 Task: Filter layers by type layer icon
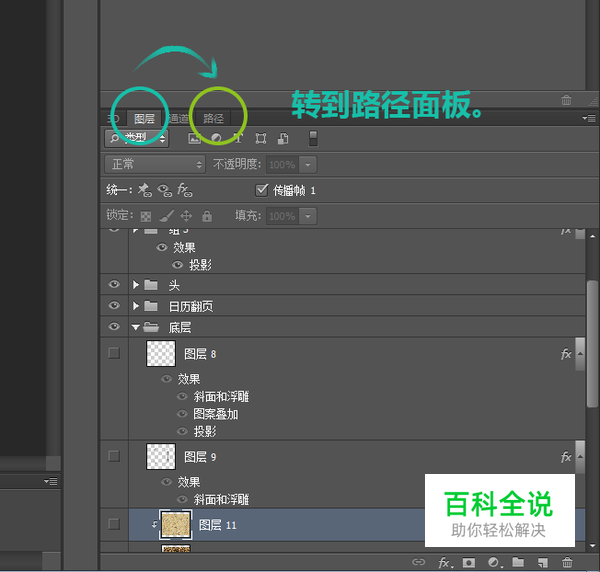pyautogui.click(x=238, y=139)
